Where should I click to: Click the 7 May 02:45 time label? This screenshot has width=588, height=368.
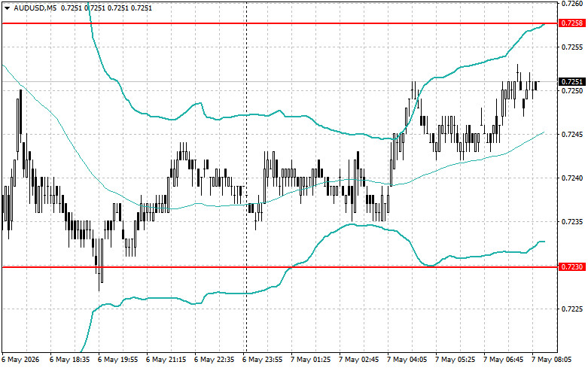(359, 360)
